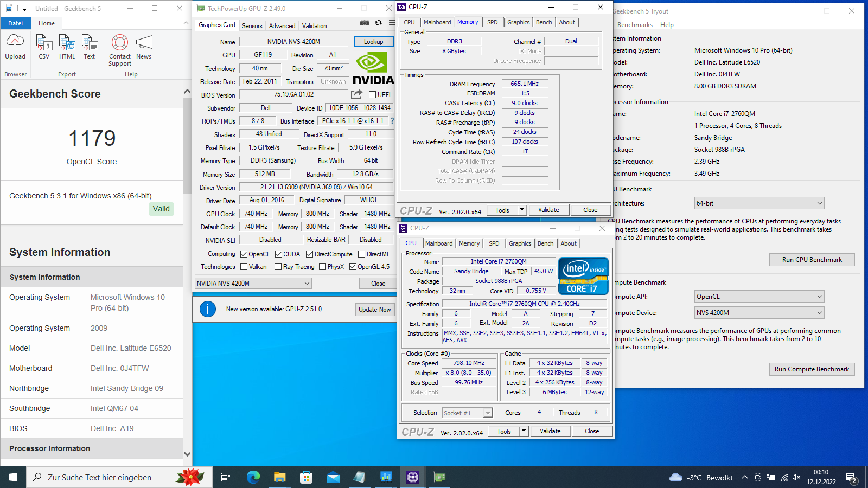The image size is (868, 488).
Task: Click the GPU-Z taskbar icon
Action: click(x=439, y=477)
